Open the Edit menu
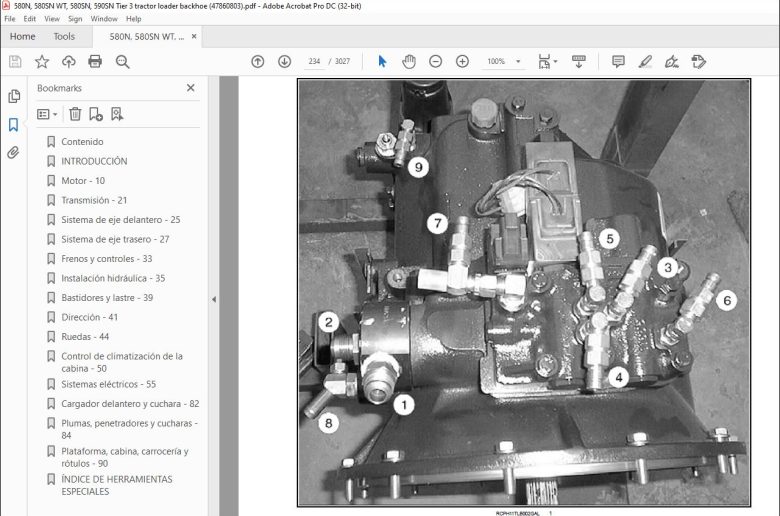Viewport: 780px width, 516px height. [29, 19]
